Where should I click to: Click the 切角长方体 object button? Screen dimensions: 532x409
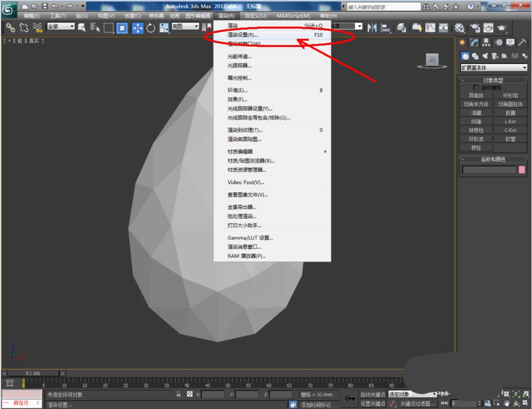[x=476, y=104]
